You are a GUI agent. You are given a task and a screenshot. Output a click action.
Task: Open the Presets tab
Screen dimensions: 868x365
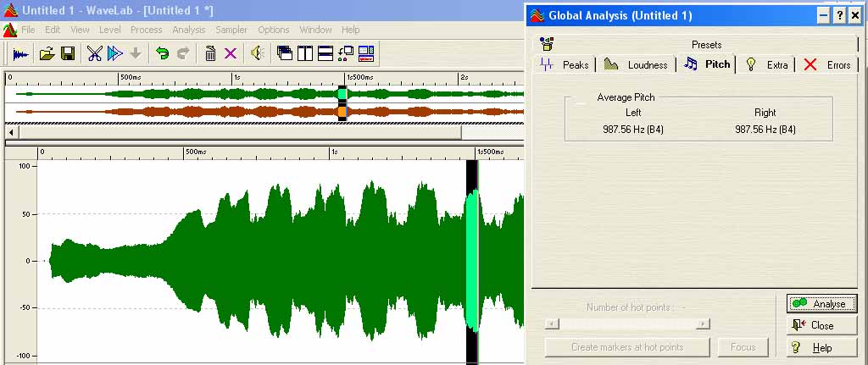click(x=695, y=44)
